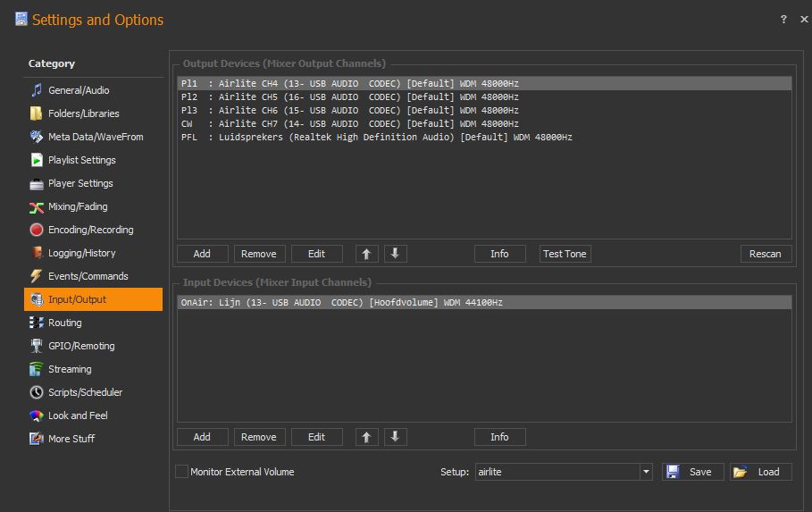Viewport: 812px width, 512px height.
Task: Click the Folders/Libraries folder icon
Action: [x=37, y=113]
